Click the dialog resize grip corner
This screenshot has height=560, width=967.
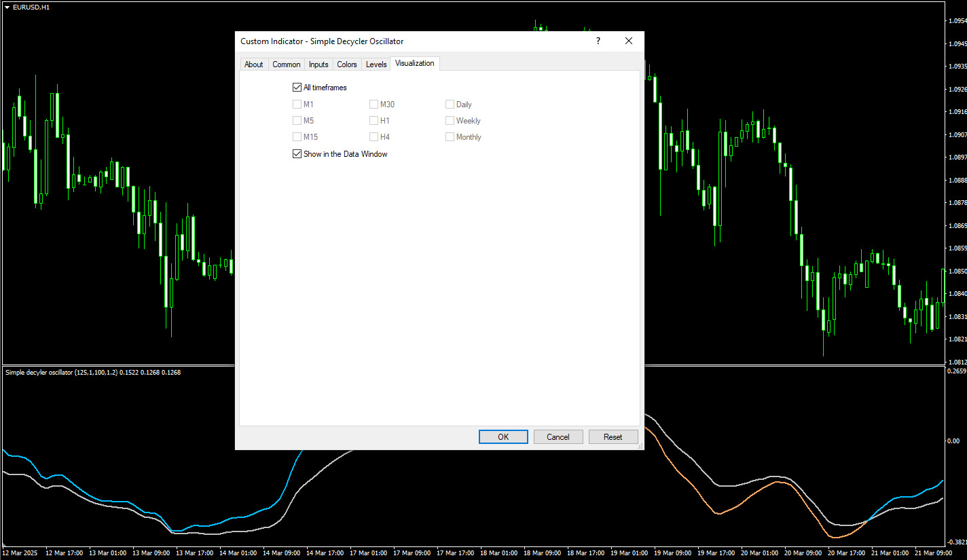point(640,446)
